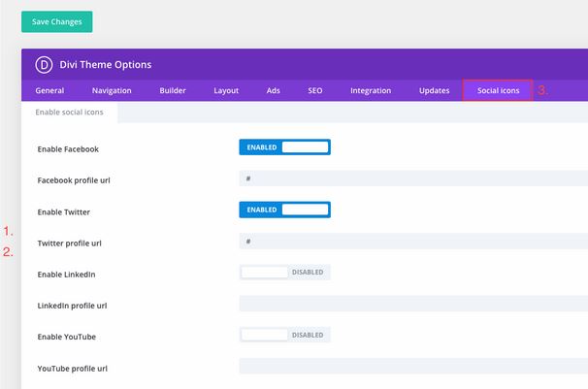Open the Updates tab
Image resolution: width=588 pixels, height=389 pixels.
coord(435,90)
